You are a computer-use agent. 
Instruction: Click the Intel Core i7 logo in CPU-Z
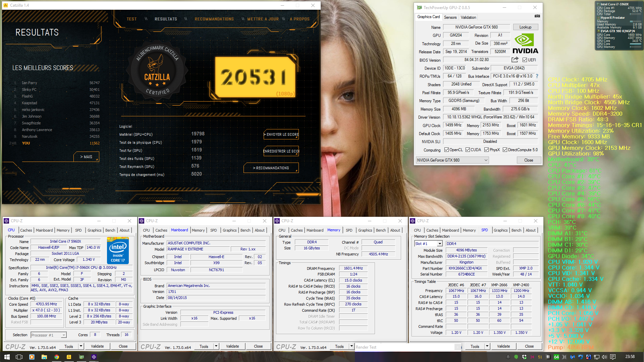pyautogui.click(x=118, y=250)
